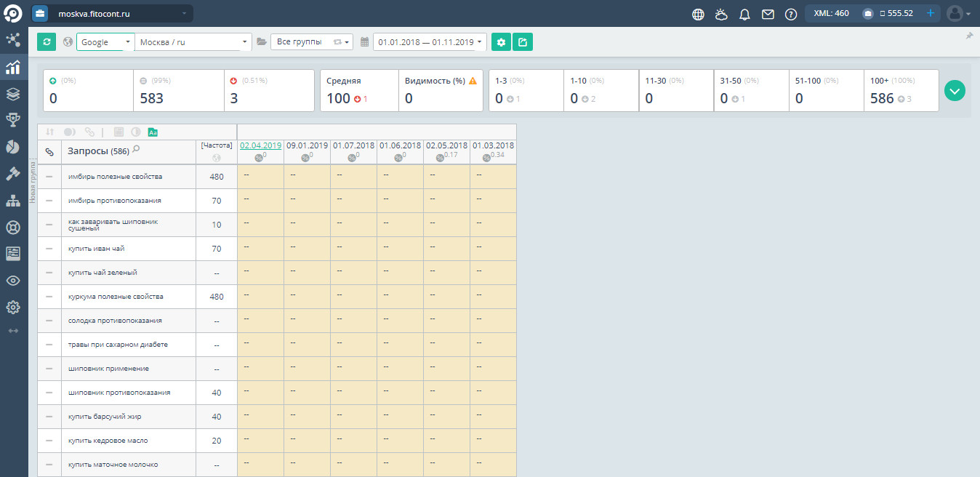Click the green export button
This screenshot has height=477, width=980.
(522, 42)
